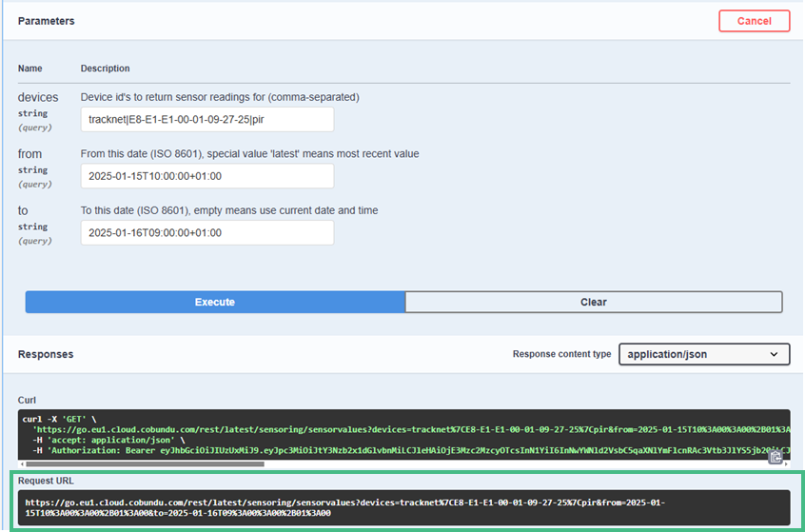Viewport: 805px width, 532px height.
Task: Click the Clear button
Action: (594, 302)
